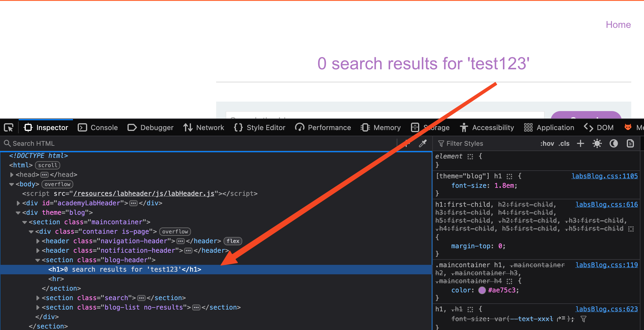Viewport: 644px width, 330px height.
Task: Filter font-size rule with funnel icon
Action: pos(584,319)
